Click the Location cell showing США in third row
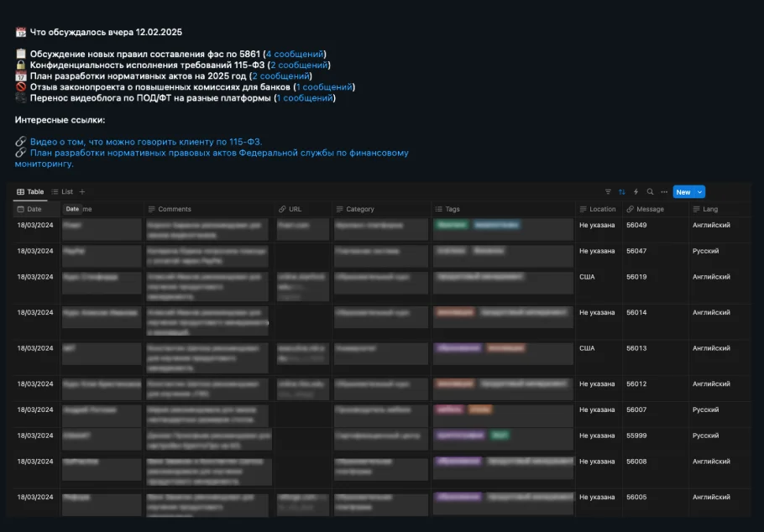This screenshot has height=532, width=764. (587, 277)
